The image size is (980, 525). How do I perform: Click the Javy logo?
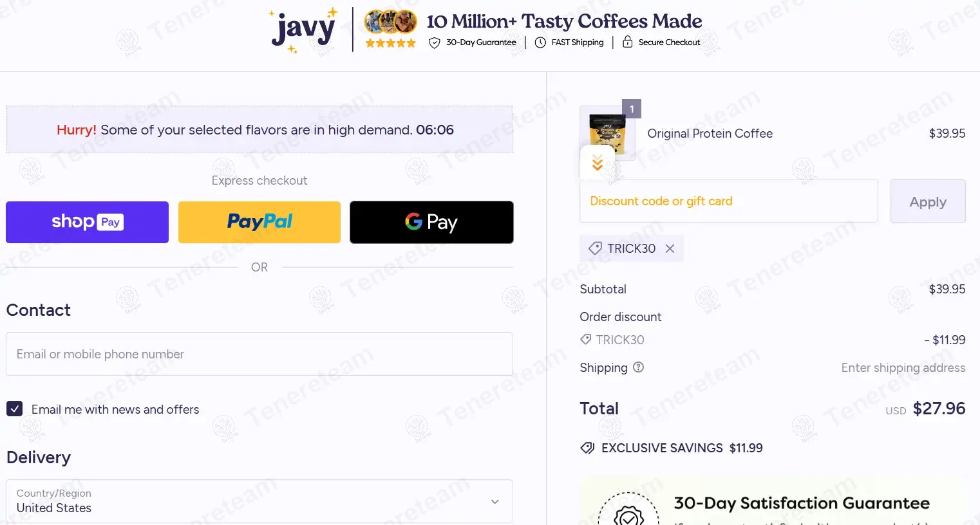[x=304, y=30]
